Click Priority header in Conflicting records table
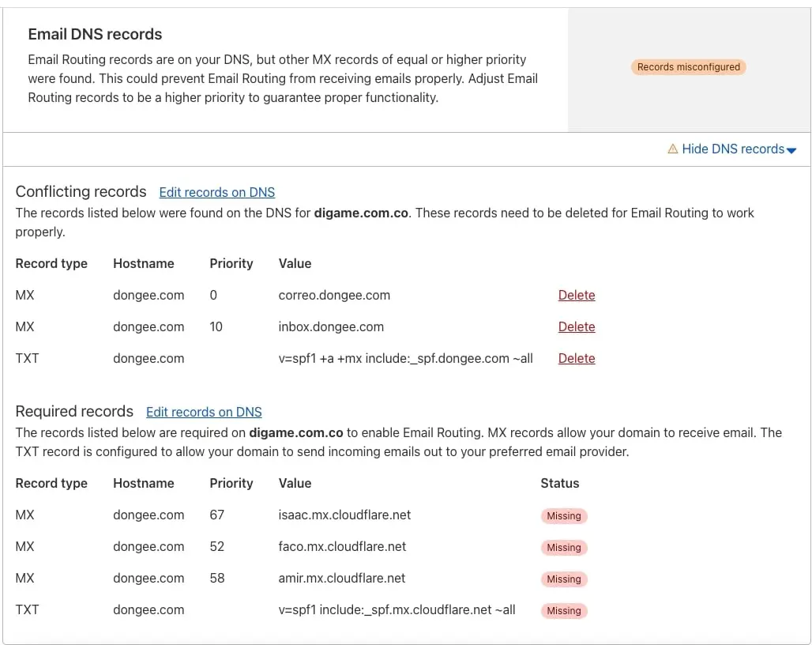Image resolution: width=812 pixels, height=645 pixels. (x=231, y=264)
